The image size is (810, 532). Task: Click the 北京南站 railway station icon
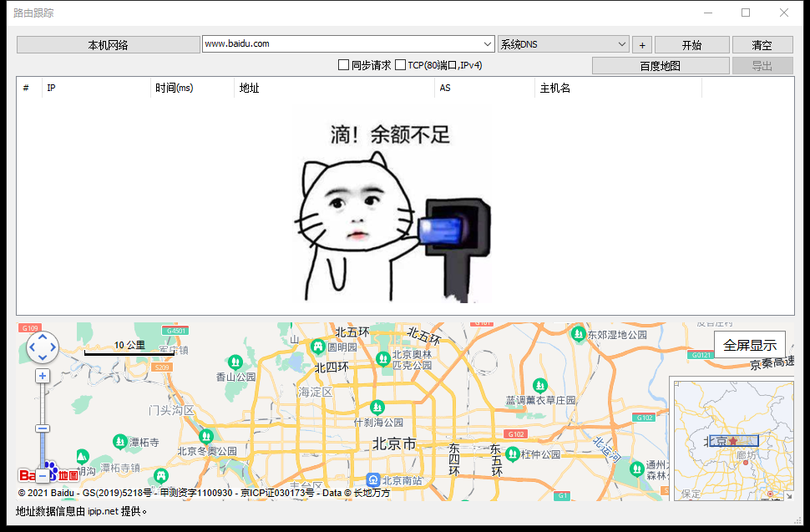pyautogui.click(x=372, y=479)
